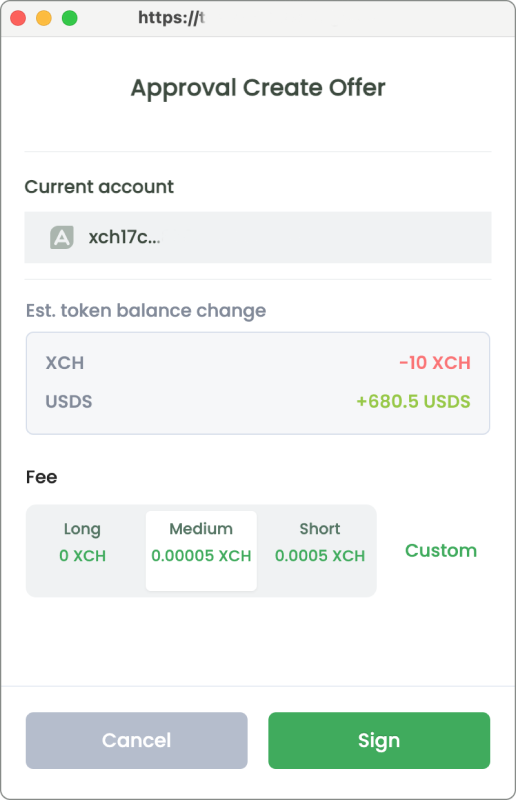
Task: Cancel the offer approval
Action: 137,740
